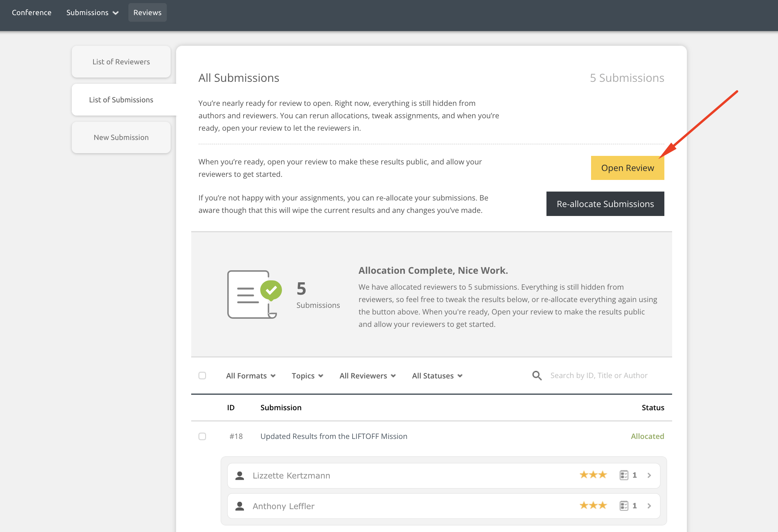Expand Lizzette Kertzmann row chevron

[649, 475]
